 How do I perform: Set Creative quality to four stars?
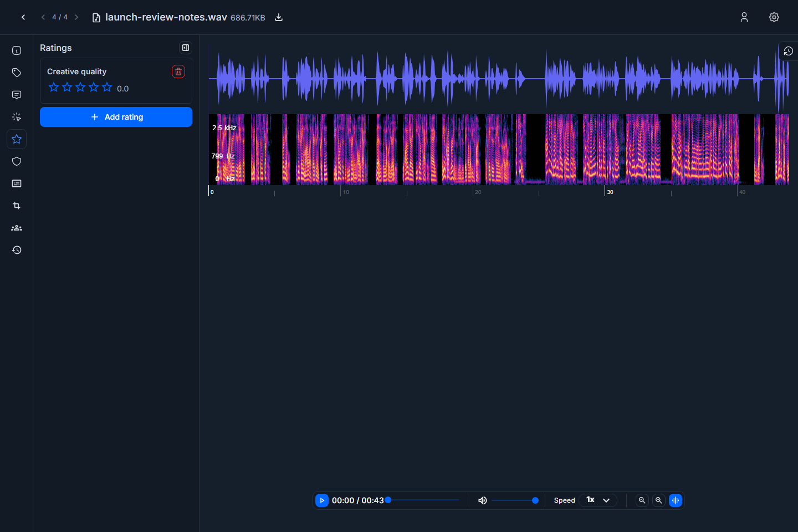[x=94, y=87]
